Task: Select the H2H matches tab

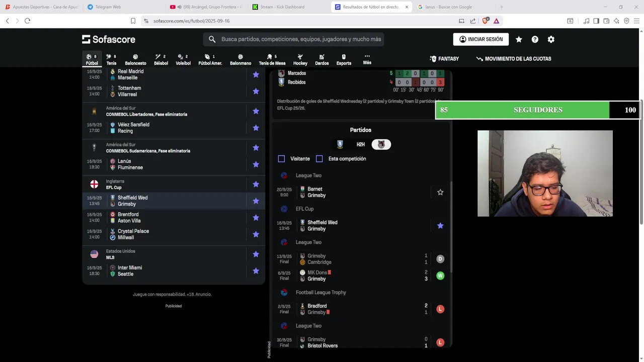Action: tap(361, 145)
